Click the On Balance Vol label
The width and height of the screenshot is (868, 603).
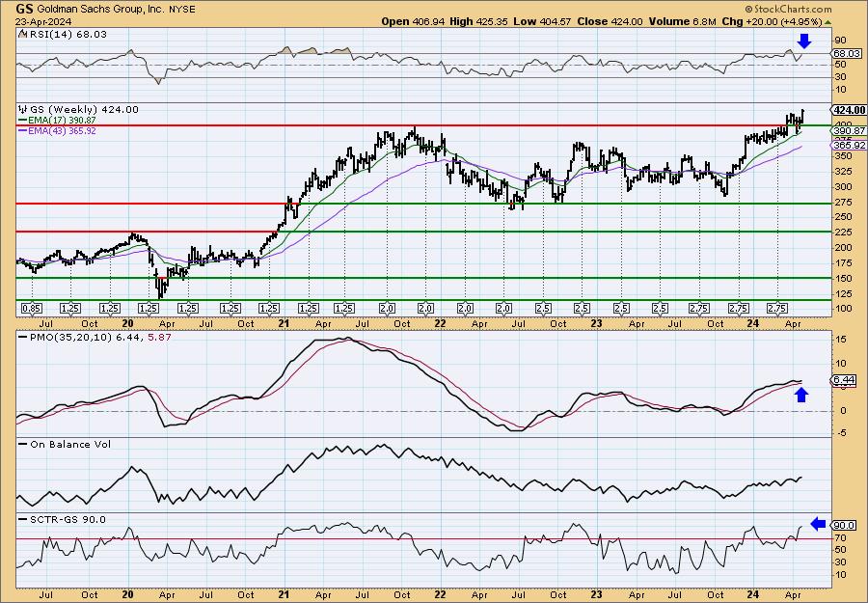pyautogui.click(x=69, y=444)
